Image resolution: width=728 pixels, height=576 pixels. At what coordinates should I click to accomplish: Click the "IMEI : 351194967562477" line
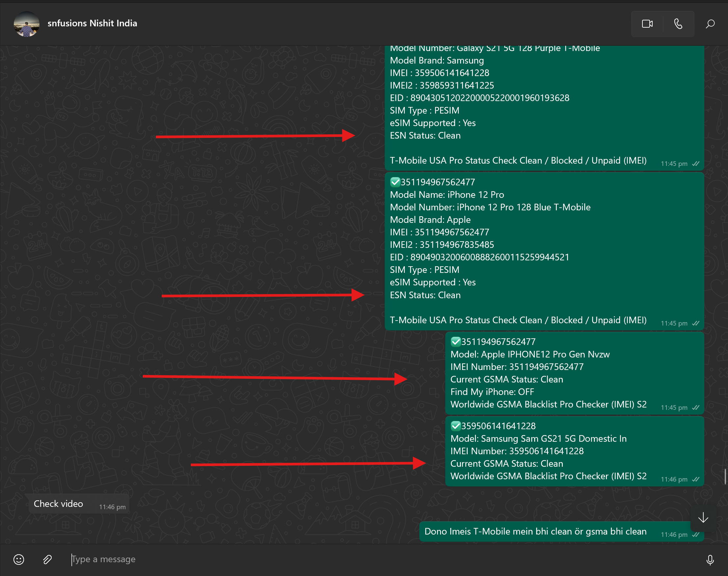(x=439, y=232)
